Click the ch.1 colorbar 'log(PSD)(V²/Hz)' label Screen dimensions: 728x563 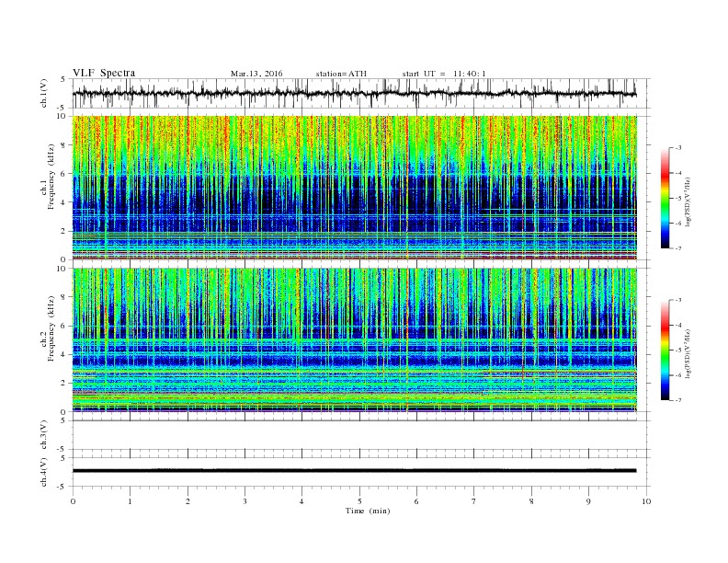tap(688, 201)
